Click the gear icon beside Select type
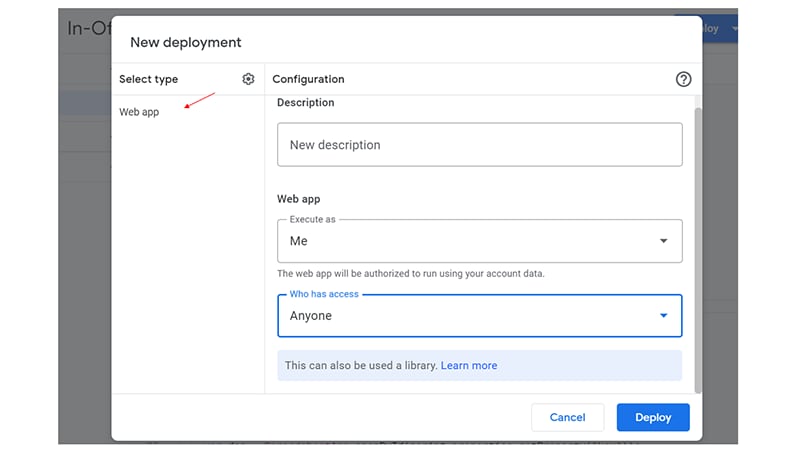The image size is (800, 450). coord(248,79)
